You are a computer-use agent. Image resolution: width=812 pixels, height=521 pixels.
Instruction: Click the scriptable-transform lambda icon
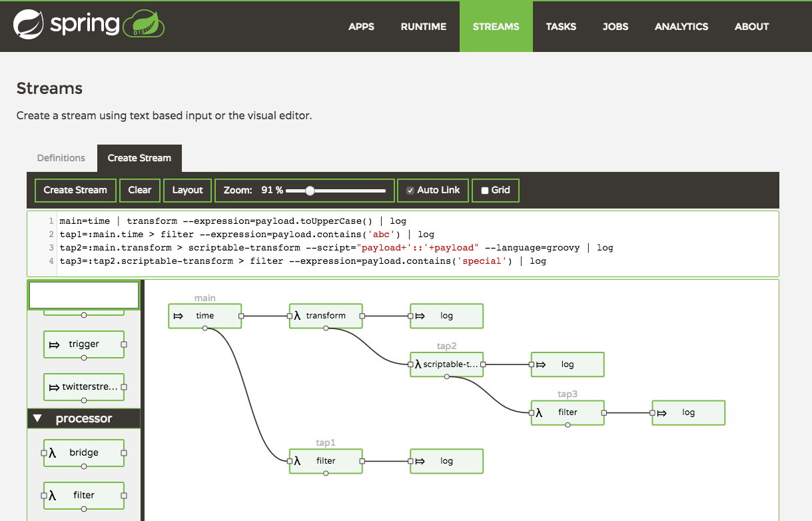click(418, 364)
